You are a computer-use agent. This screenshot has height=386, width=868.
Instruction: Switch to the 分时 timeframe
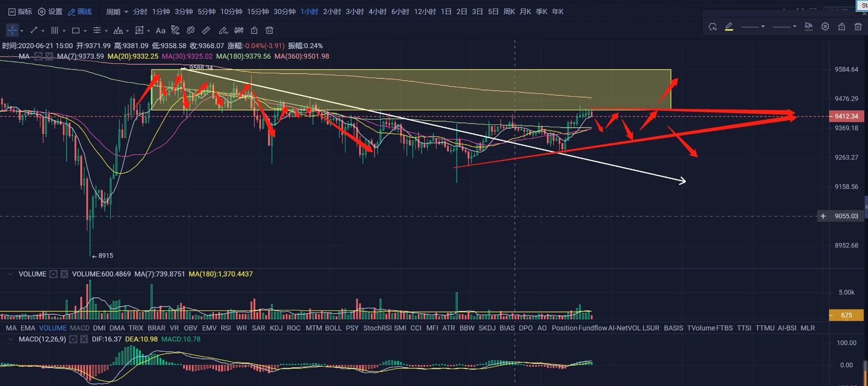(x=140, y=12)
